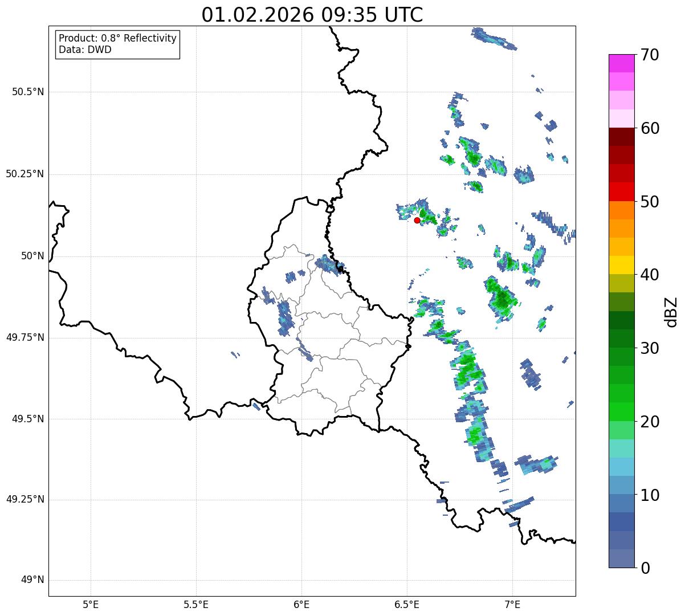Click the colorbar tick label '40'
The height and width of the screenshot is (616, 685).
coord(649,275)
